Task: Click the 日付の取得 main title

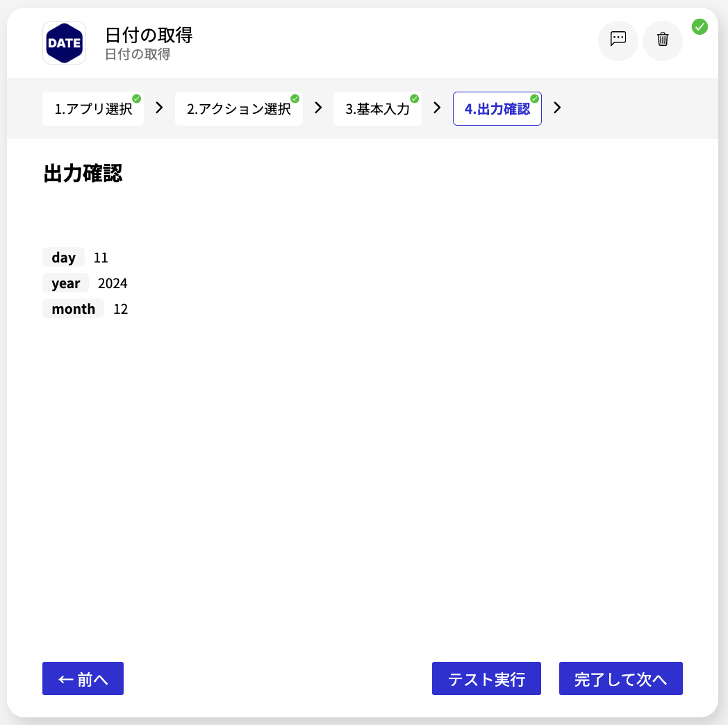Action: coord(149,35)
